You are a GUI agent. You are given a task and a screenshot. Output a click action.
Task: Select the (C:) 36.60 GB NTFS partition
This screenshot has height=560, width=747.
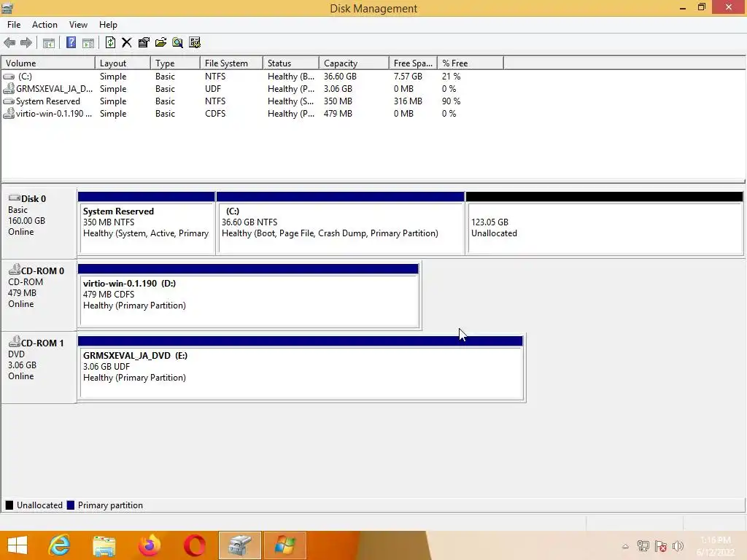point(340,223)
